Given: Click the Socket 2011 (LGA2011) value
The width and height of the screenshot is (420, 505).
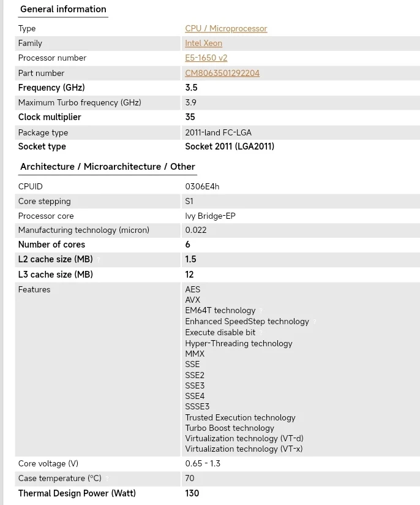Looking at the screenshot, I should (230, 146).
